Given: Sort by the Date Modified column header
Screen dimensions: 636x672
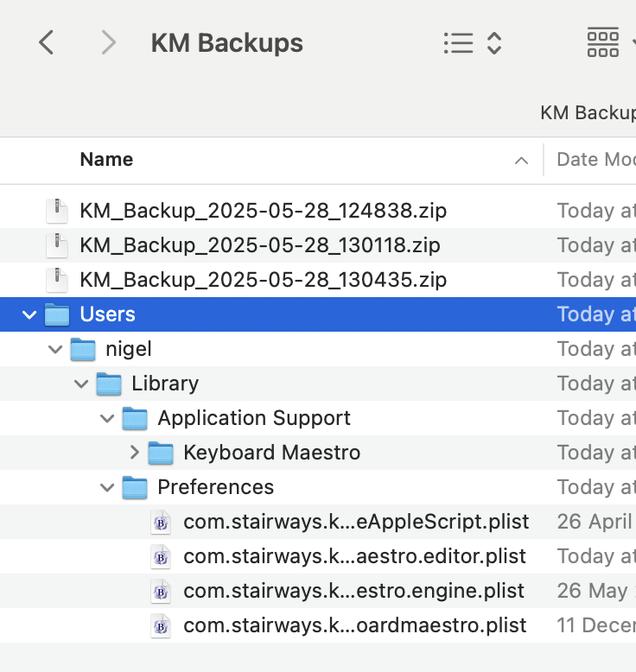Looking at the screenshot, I should [x=595, y=160].
